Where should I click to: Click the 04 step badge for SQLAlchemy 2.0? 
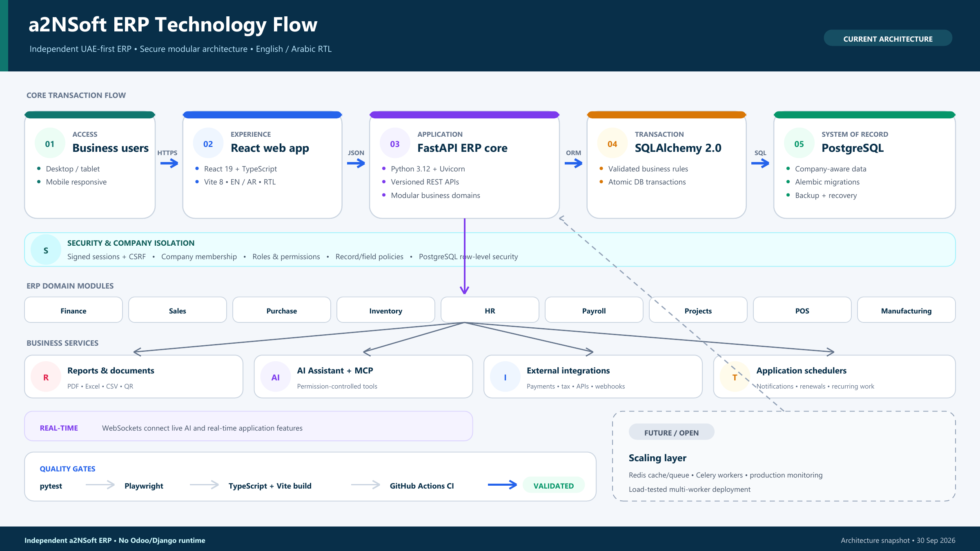click(x=612, y=144)
